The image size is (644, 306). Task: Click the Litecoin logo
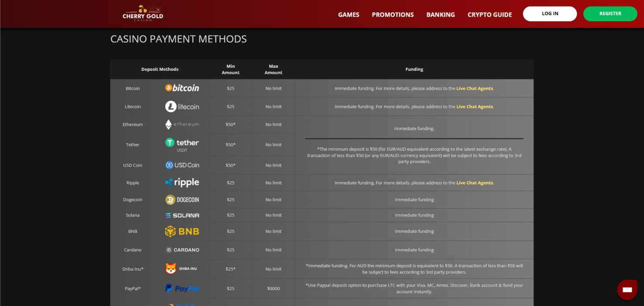pos(182,106)
